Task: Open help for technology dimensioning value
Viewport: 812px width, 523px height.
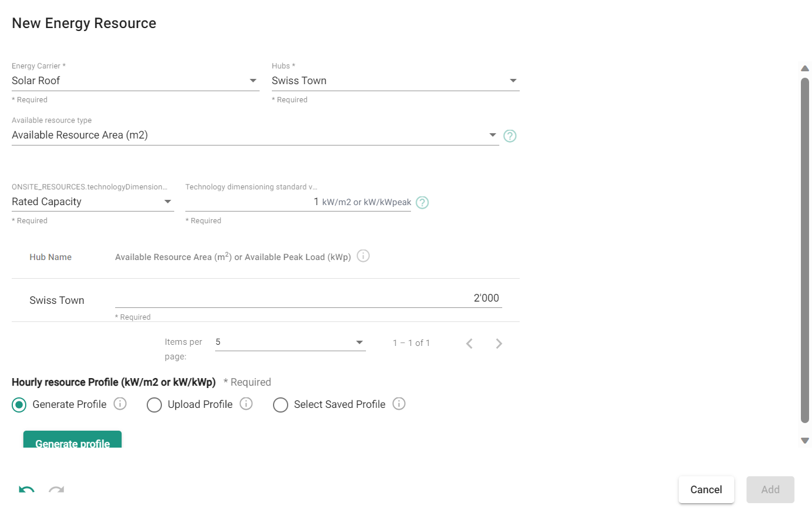Action: (x=422, y=203)
